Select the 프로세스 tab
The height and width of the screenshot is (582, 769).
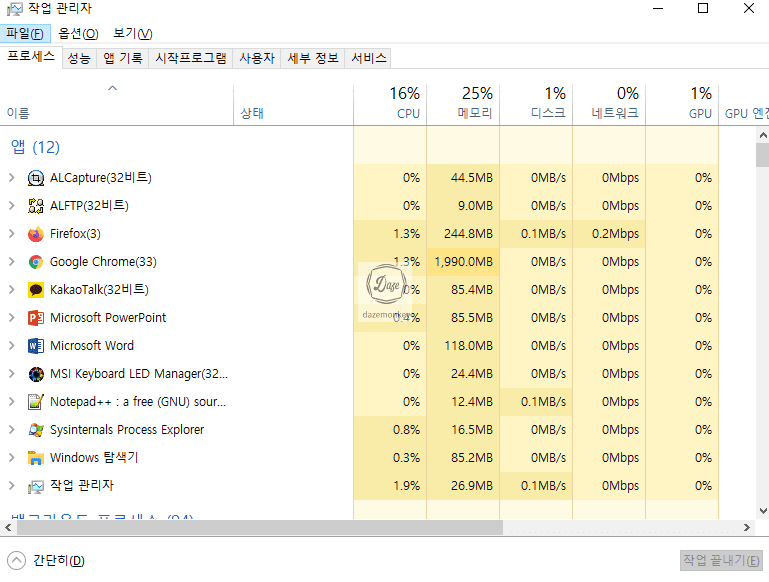pos(31,57)
